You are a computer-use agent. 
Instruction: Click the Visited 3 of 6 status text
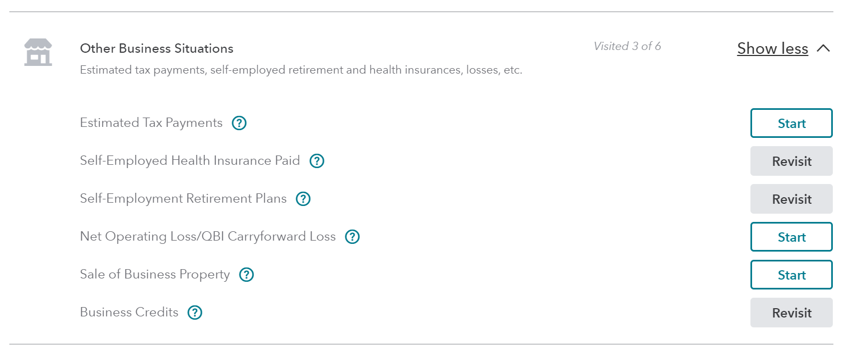[x=627, y=46]
